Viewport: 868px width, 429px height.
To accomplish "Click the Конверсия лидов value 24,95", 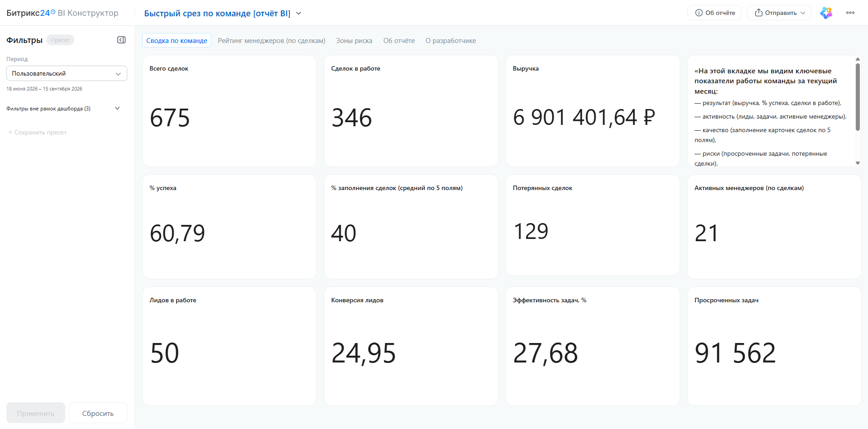I will (364, 353).
